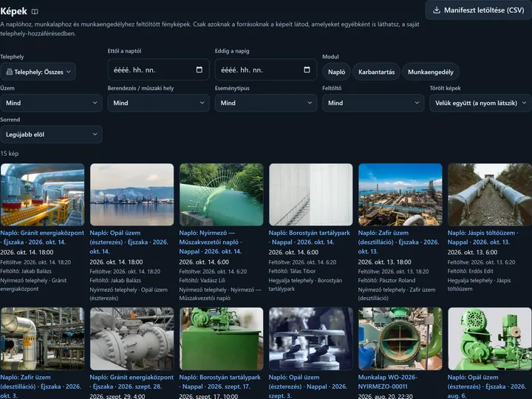Open the WO-2026-NYIRMEZO-00011 butterfly valve photo

400,338
